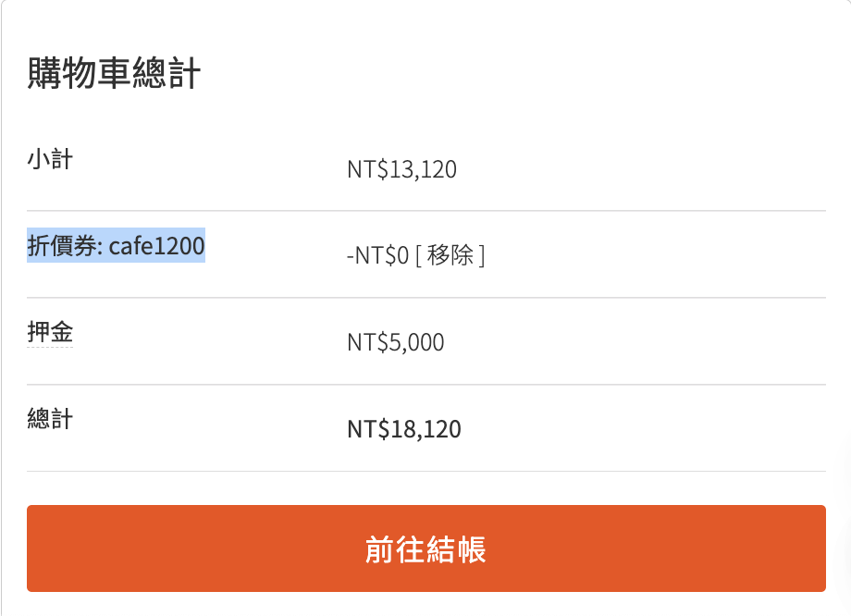This screenshot has width=851, height=616.
Task: Click the bold NT$18,120 total amount
Action: [403, 430]
